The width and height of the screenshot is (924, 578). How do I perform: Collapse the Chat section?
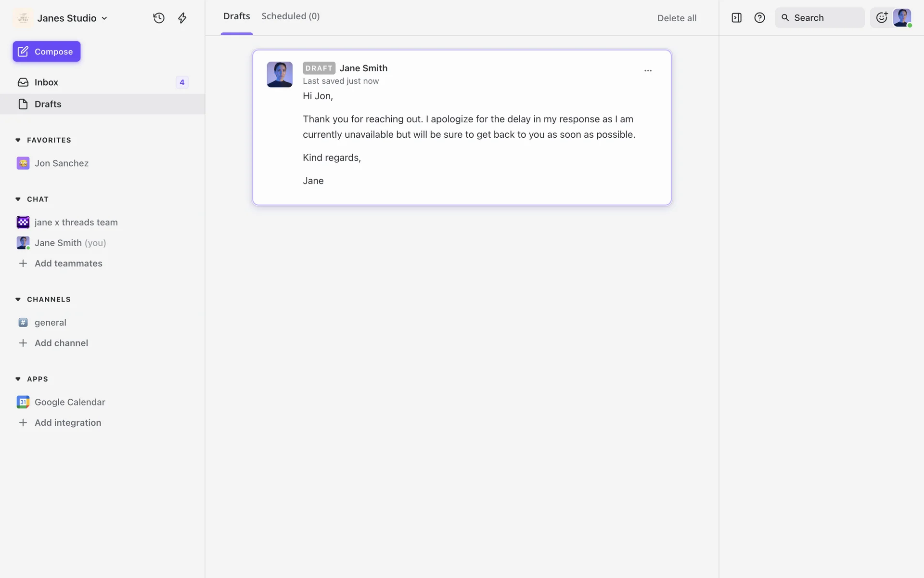[x=18, y=199]
